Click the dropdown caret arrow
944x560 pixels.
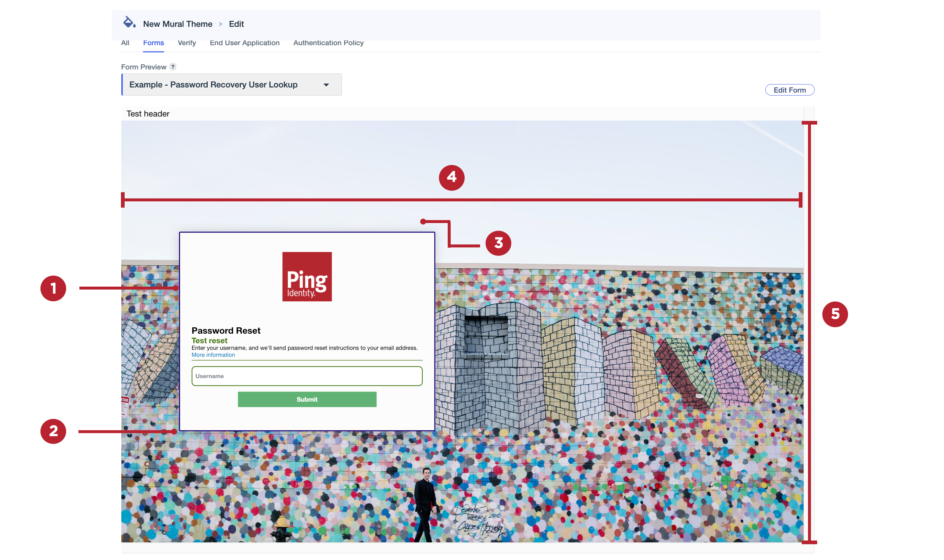click(x=326, y=85)
